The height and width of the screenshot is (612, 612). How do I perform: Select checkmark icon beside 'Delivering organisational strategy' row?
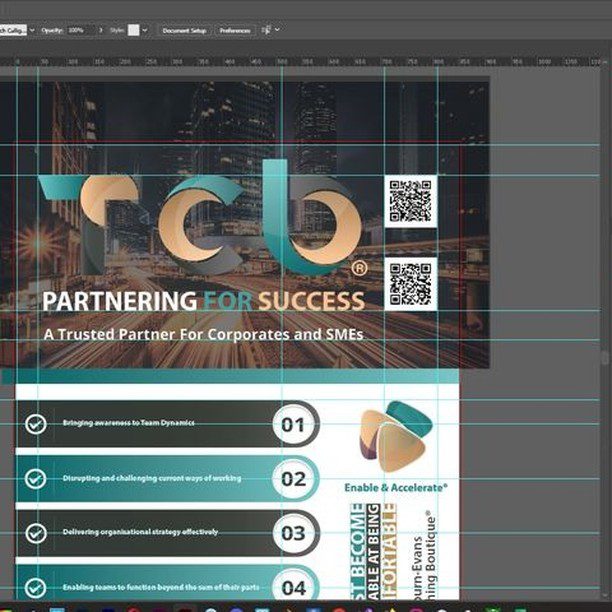pyautogui.click(x=36, y=533)
